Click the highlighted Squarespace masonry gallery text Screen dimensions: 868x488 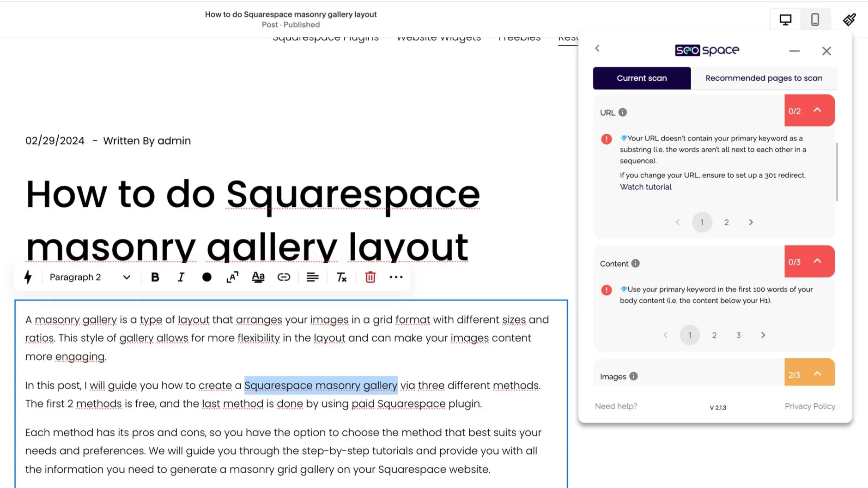click(321, 385)
